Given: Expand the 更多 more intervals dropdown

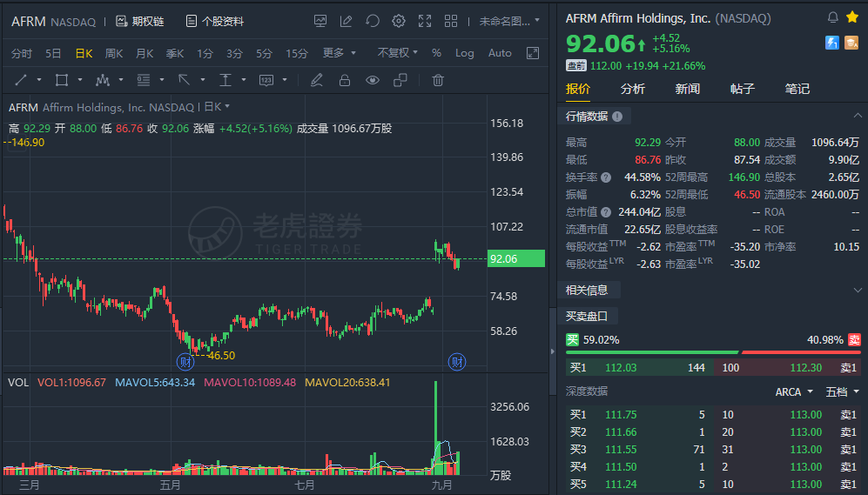Looking at the screenshot, I should [339, 52].
